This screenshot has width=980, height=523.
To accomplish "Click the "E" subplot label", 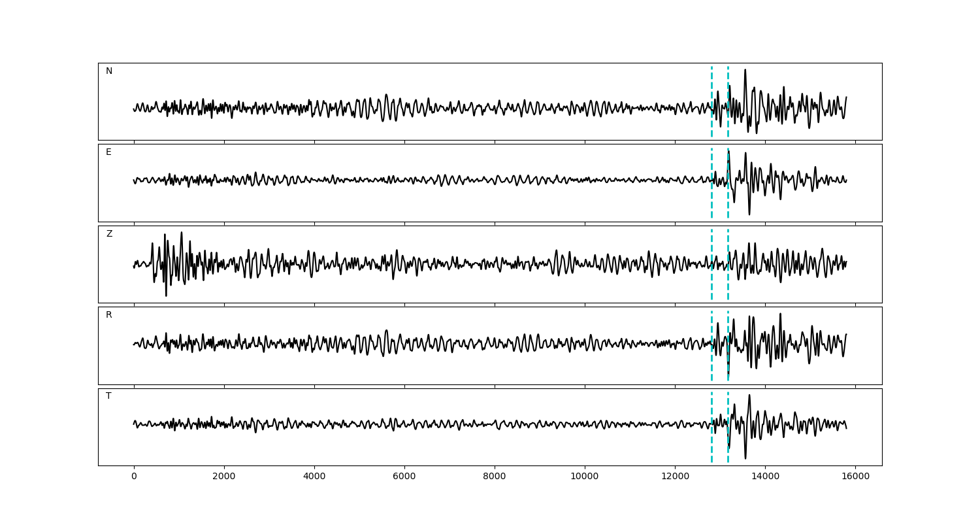I will (x=109, y=152).
